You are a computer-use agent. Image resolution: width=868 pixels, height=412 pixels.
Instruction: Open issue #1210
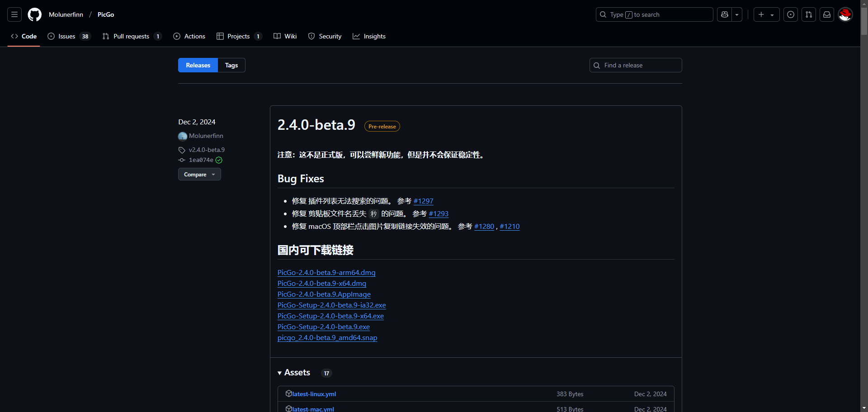[x=509, y=227]
